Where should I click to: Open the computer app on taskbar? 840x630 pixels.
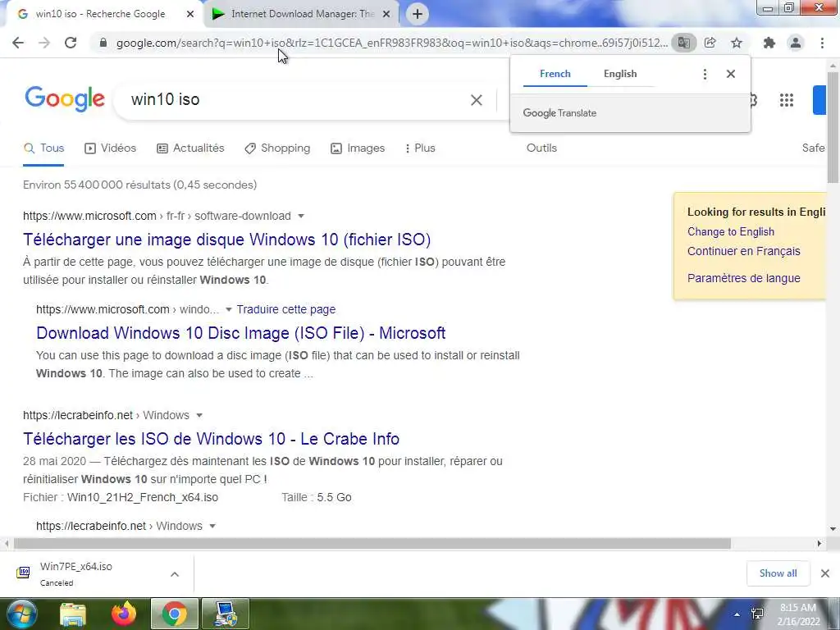pyautogui.click(x=226, y=614)
